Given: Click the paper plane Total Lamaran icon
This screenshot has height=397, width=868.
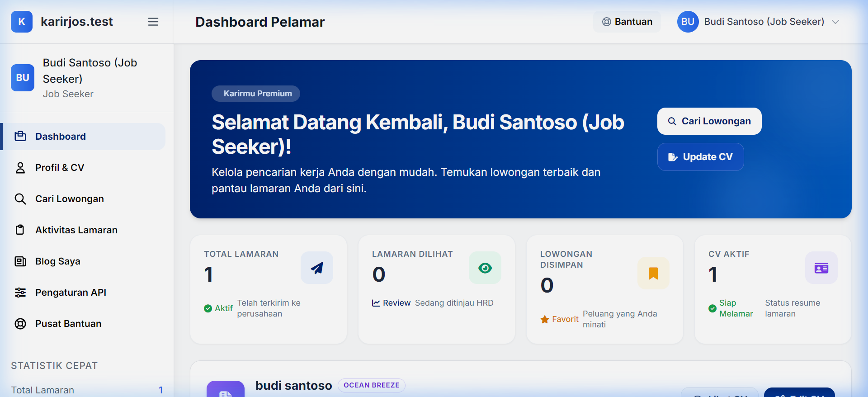Looking at the screenshot, I should 317,268.
